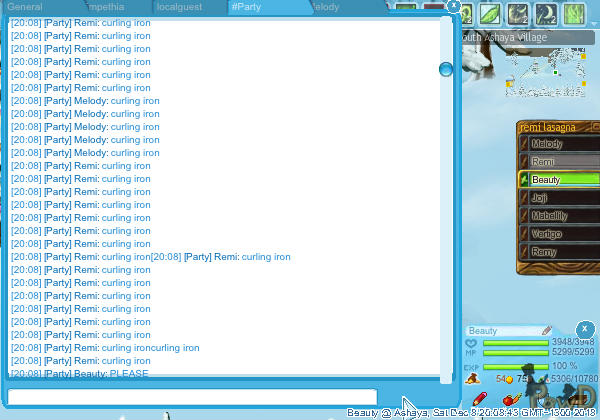Viewport: 600px width, 420px height.
Task: Click pencil edit icon beside Beauty name
Action: [x=547, y=330]
